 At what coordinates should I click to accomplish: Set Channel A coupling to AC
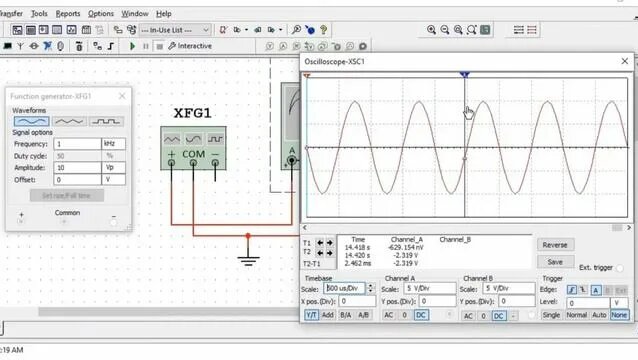389,315
